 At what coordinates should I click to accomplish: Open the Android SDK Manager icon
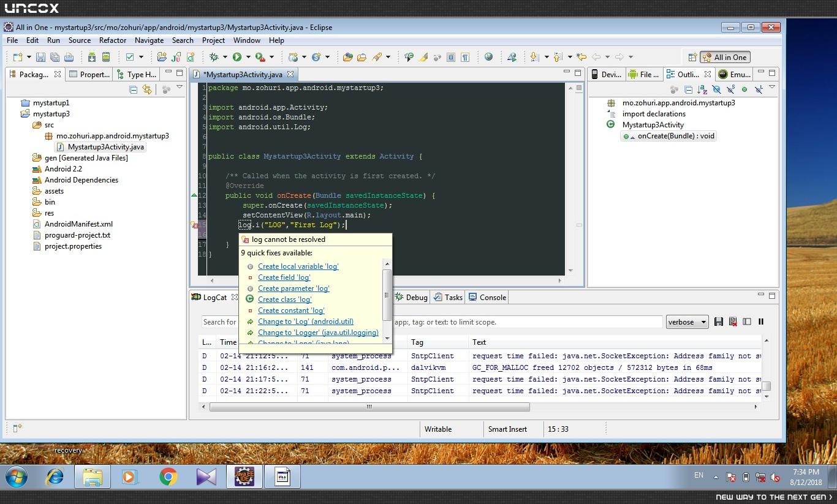point(91,57)
